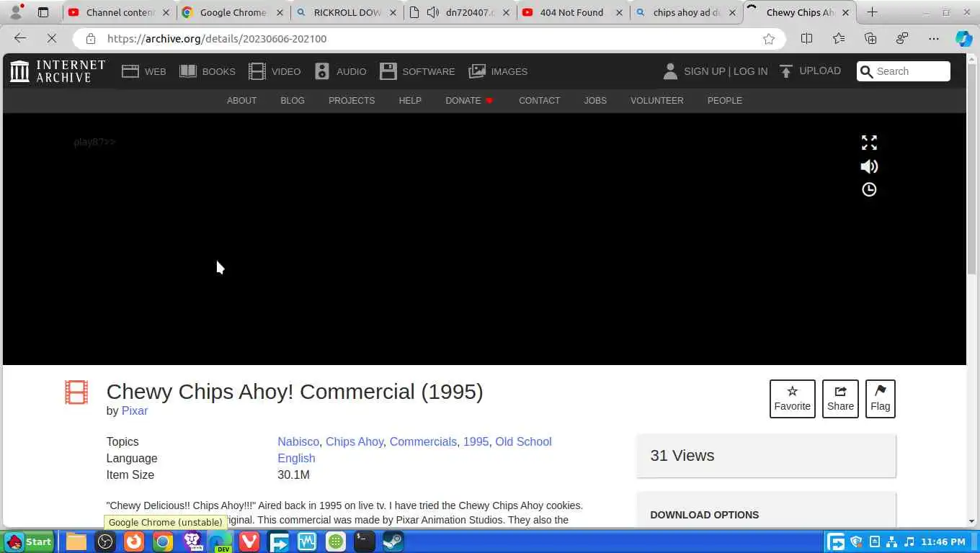Click the black video player area
Image resolution: width=980 pixels, height=553 pixels.
coord(484,239)
